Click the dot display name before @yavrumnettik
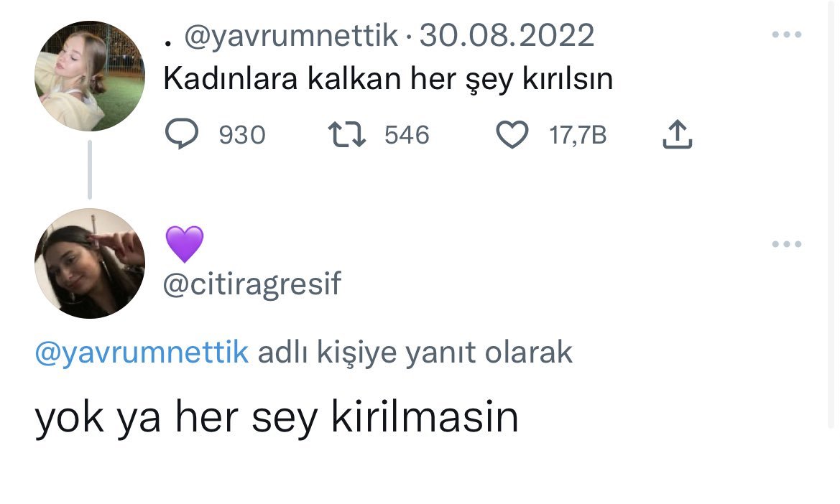840x504 pixels. (168, 42)
